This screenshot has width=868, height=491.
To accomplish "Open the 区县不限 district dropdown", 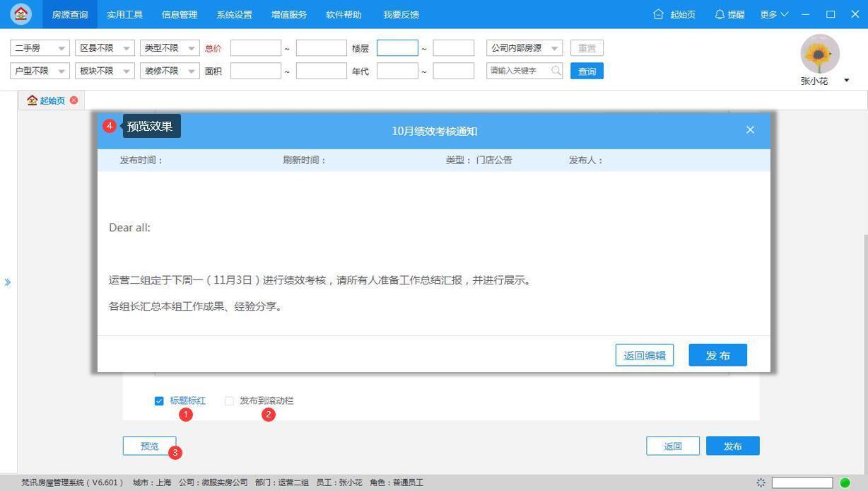I will (x=104, y=47).
